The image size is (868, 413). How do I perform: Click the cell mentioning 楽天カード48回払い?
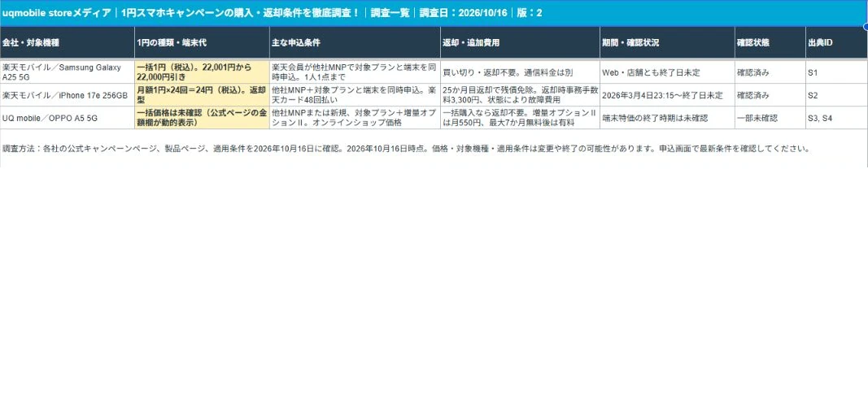point(355,95)
